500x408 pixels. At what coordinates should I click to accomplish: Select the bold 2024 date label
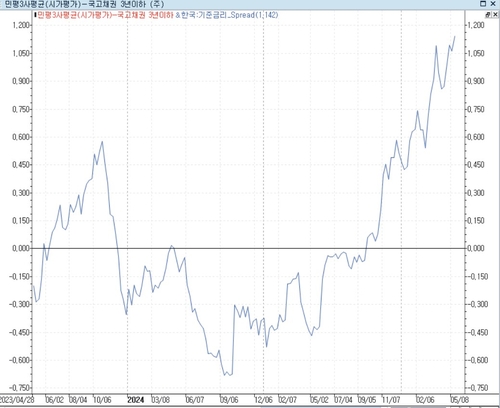click(136, 399)
